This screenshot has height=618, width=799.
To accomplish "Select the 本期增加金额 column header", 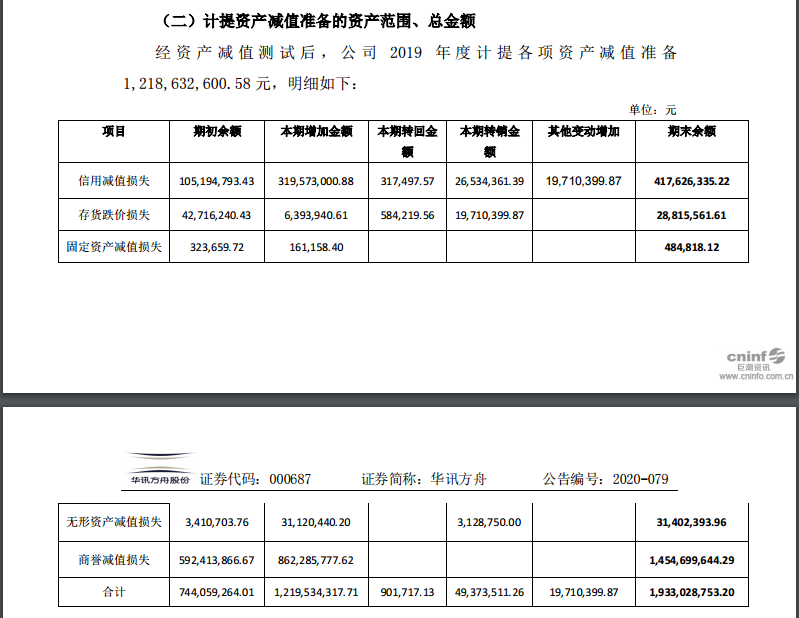I will click(x=316, y=131).
